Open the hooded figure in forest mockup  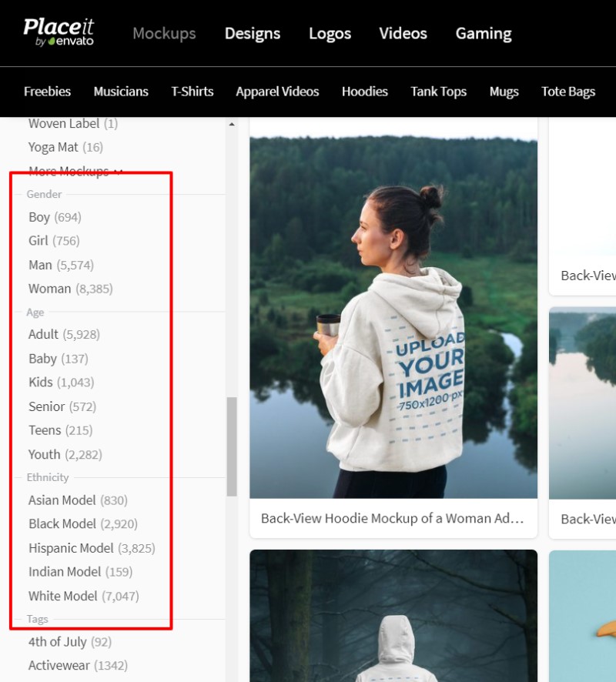point(393,616)
